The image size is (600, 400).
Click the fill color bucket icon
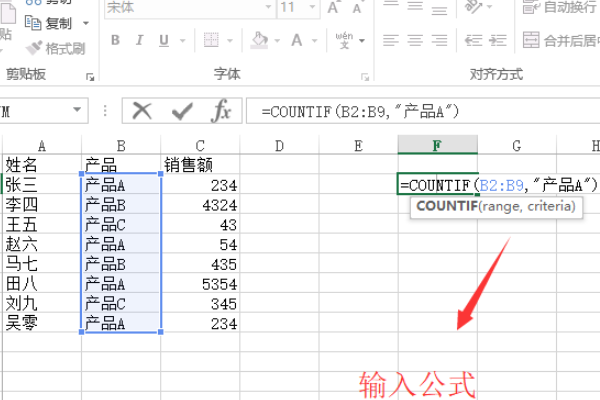tap(259, 40)
